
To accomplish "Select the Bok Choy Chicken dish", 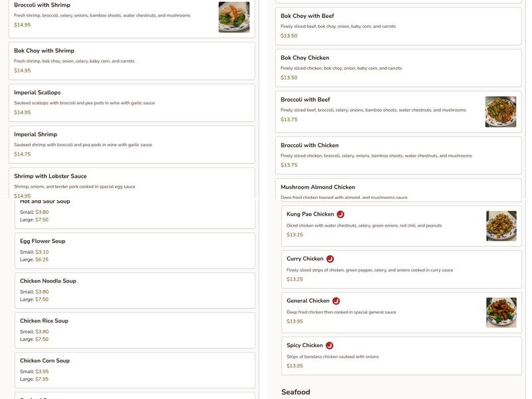I will coord(398,68).
